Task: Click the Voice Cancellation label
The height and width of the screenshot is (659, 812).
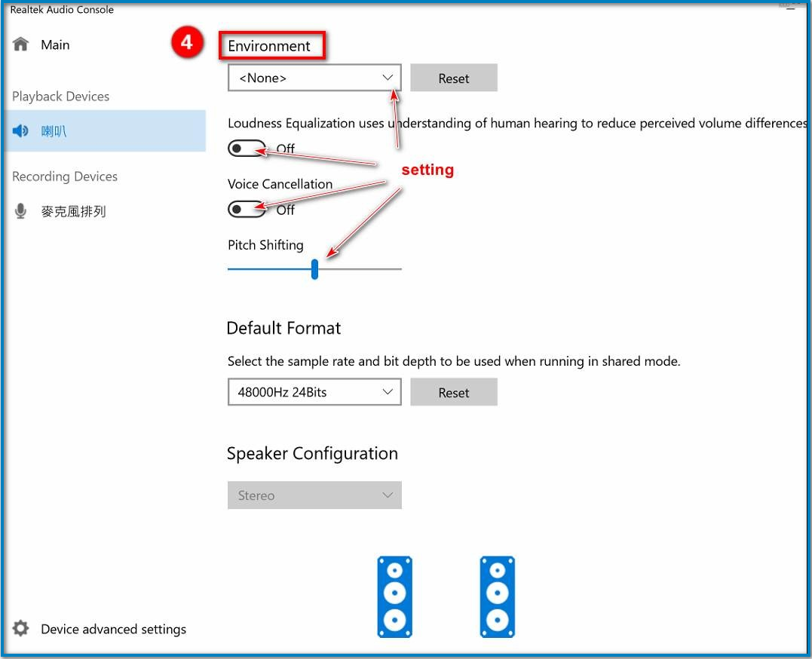Action: pos(280,184)
